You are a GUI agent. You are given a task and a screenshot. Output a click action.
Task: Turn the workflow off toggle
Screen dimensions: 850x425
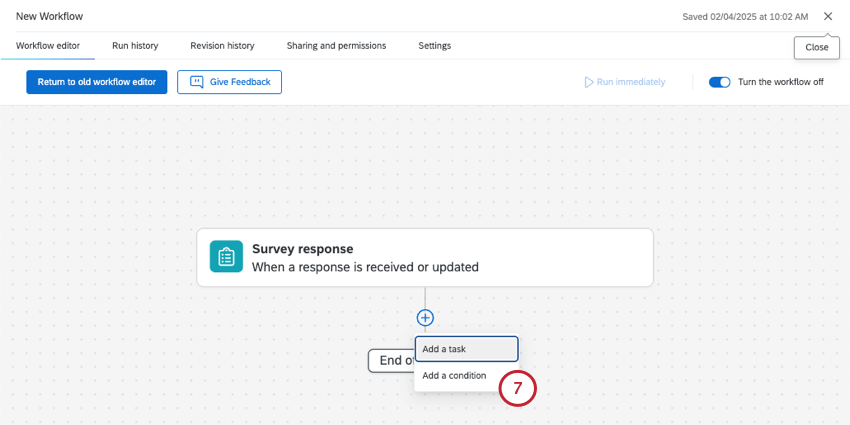[719, 82]
